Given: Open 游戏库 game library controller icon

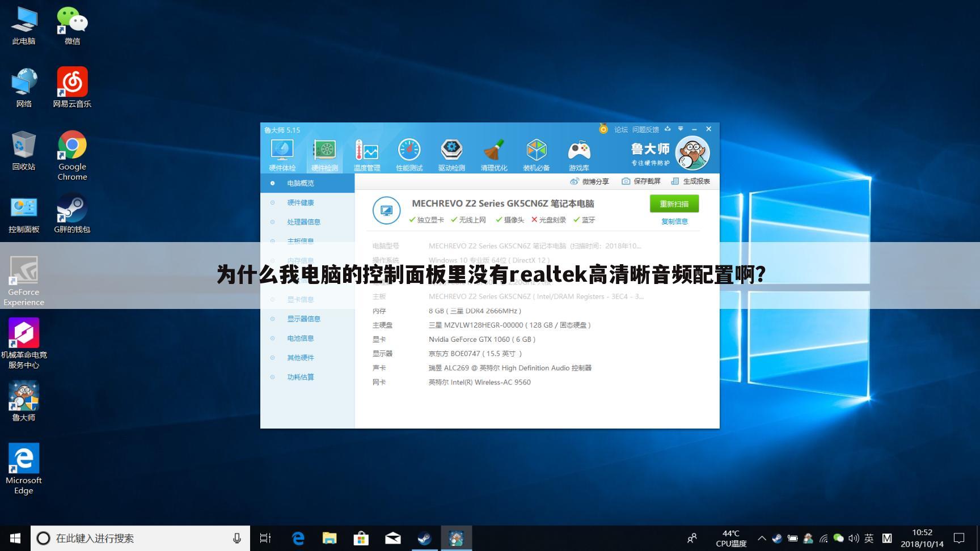Looking at the screenshot, I should (x=578, y=155).
